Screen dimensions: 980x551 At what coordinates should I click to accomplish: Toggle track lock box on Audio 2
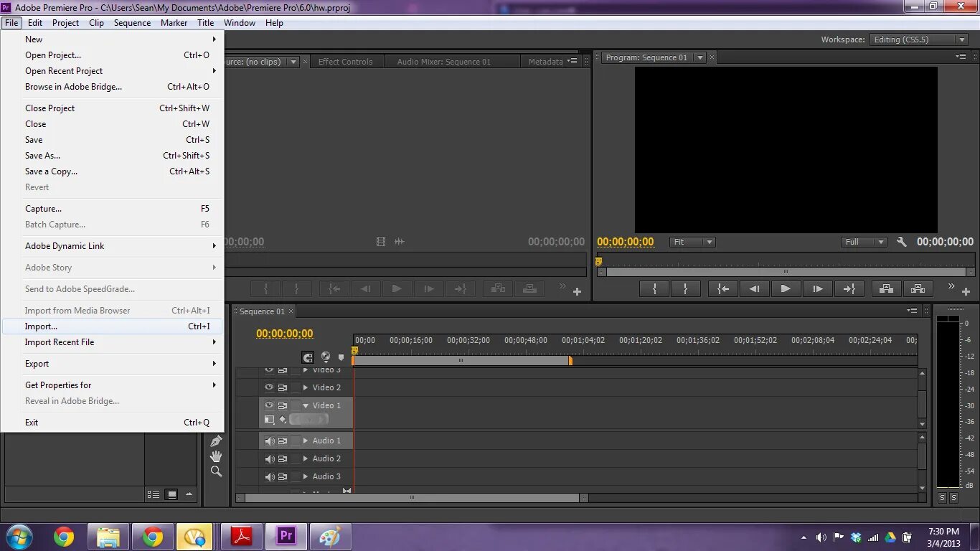[x=296, y=458]
